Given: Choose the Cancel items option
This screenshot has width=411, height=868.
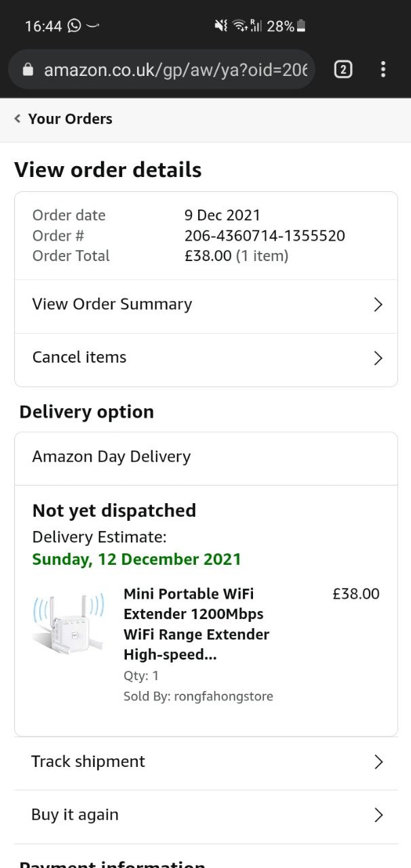Looking at the screenshot, I should tap(79, 357).
